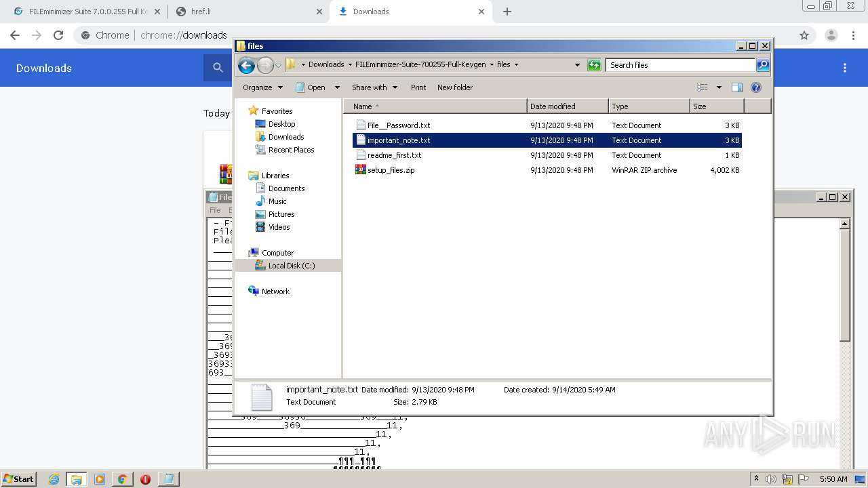Expand the view options dropdown arrow
Image resolution: width=868 pixels, height=488 pixels.
pos(719,87)
